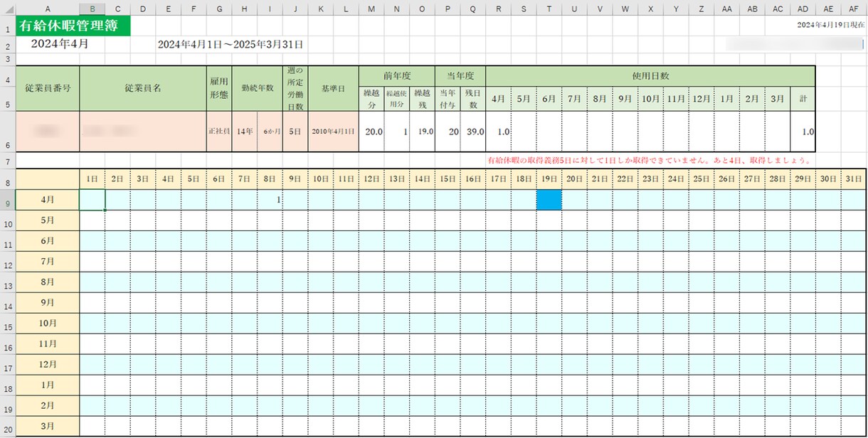Select the 正社員 employment type cell
The image size is (868, 438).
coord(219,132)
